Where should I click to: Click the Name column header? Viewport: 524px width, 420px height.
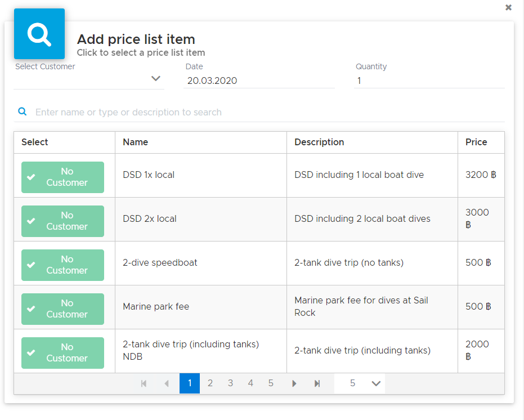coord(201,142)
